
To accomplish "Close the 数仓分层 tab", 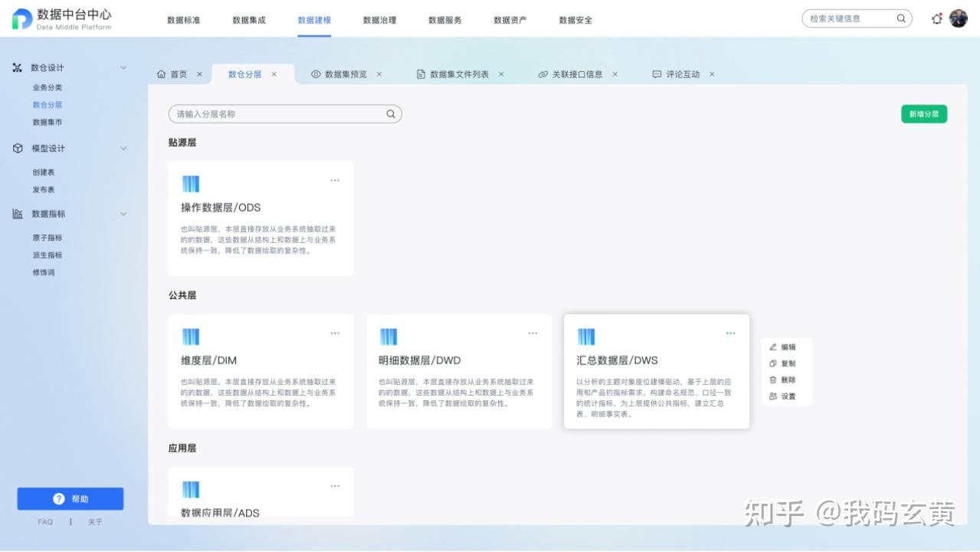I will pos(274,74).
